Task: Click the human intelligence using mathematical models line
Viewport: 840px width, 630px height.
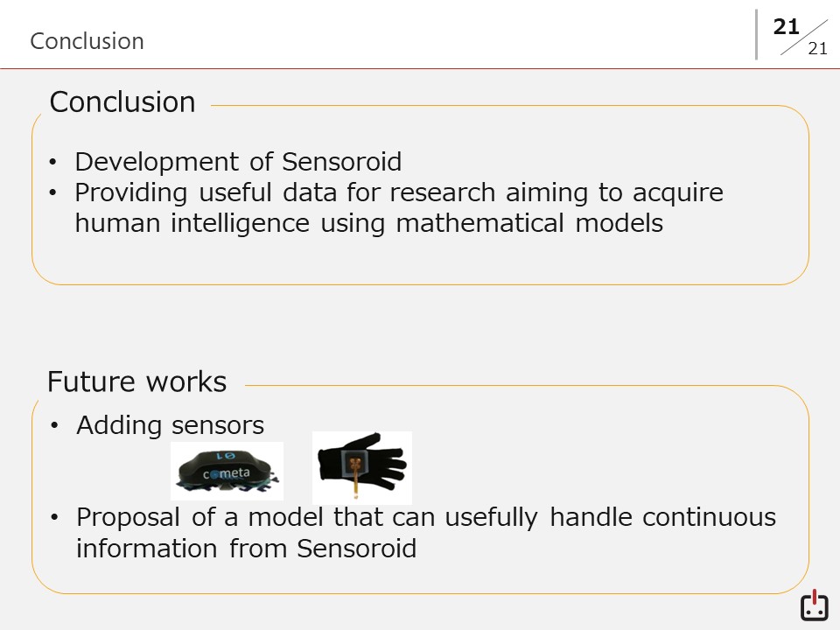Action: click(368, 223)
